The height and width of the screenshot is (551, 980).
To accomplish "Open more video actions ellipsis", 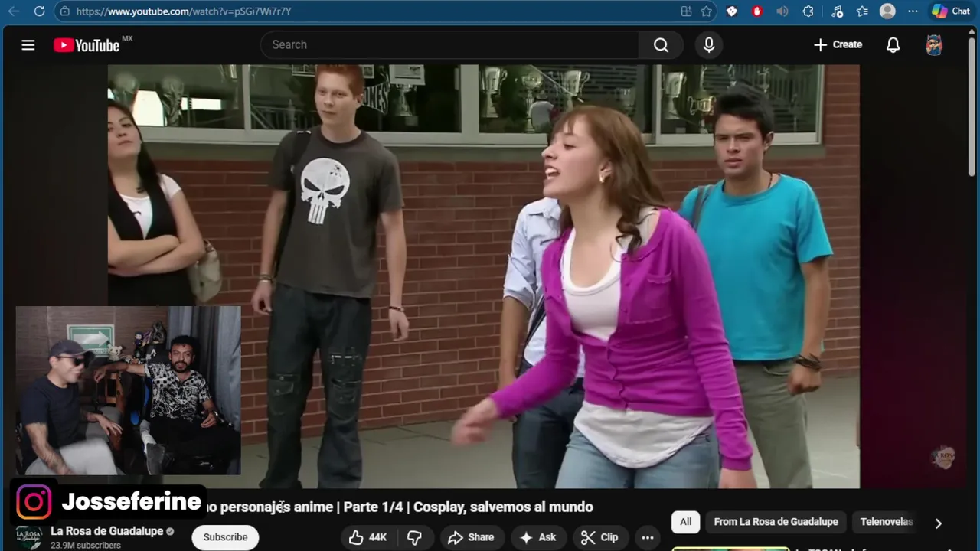I will pyautogui.click(x=647, y=537).
